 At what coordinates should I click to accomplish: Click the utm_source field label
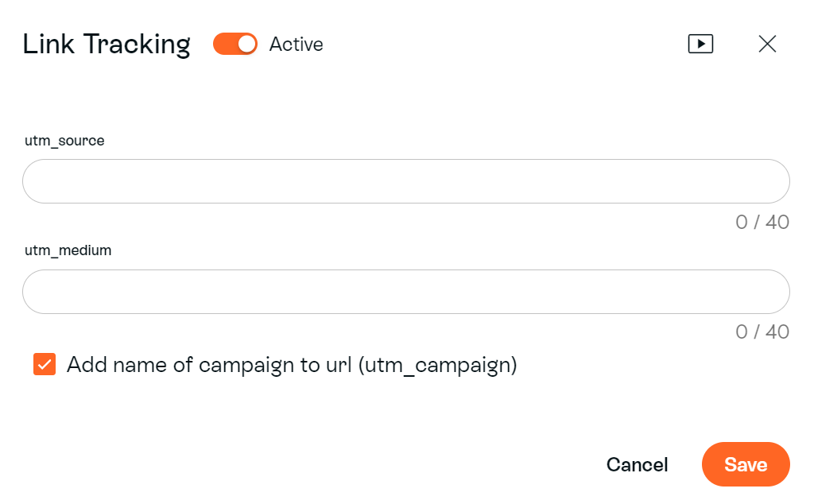[64, 141]
